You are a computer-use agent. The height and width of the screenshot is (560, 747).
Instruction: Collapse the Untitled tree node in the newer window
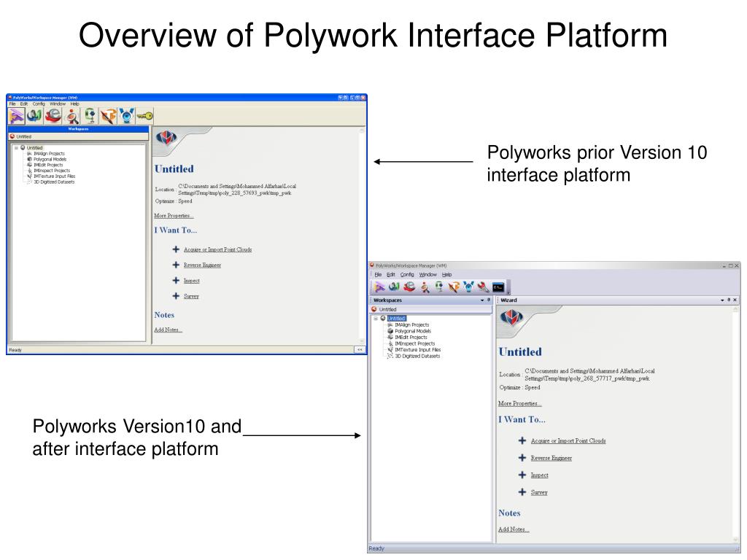376,318
